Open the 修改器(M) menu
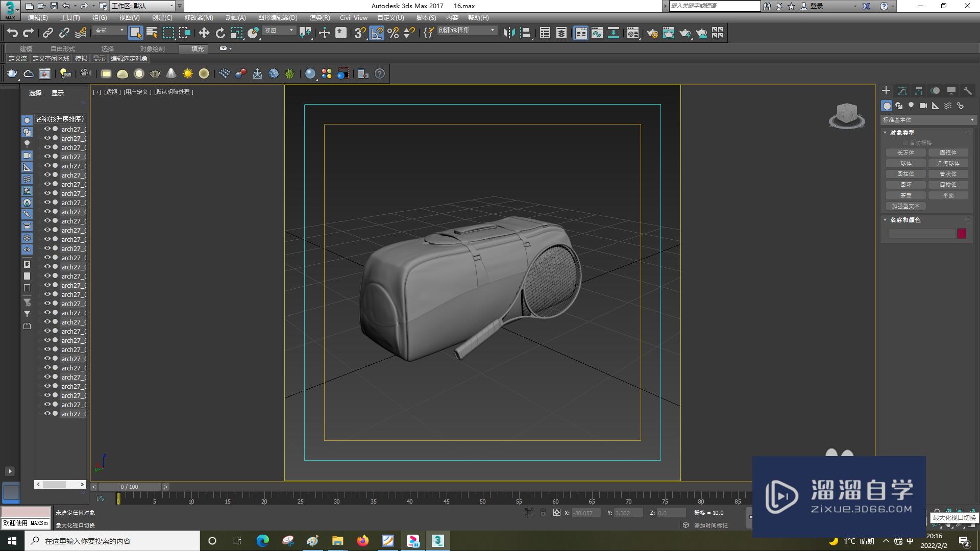This screenshot has width=980, height=552. click(x=199, y=18)
